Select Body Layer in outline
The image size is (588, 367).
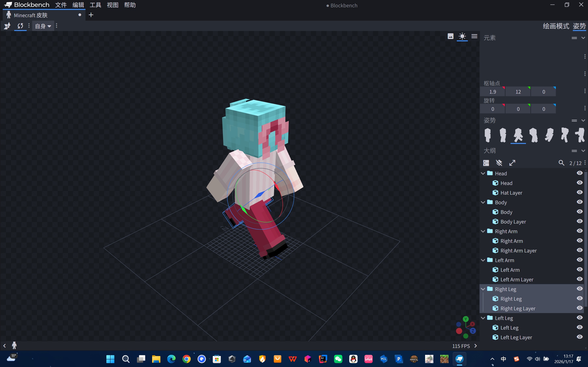click(513, 222)
